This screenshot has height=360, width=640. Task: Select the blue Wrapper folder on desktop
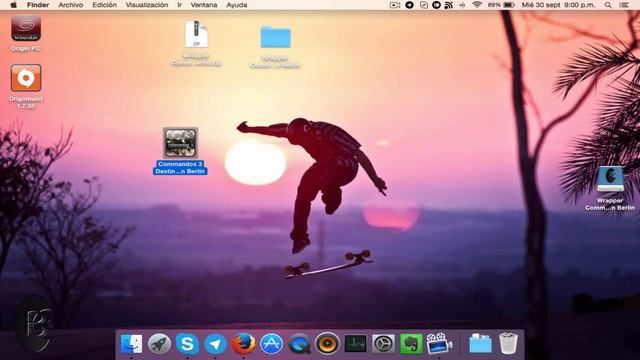click(276, 38)
